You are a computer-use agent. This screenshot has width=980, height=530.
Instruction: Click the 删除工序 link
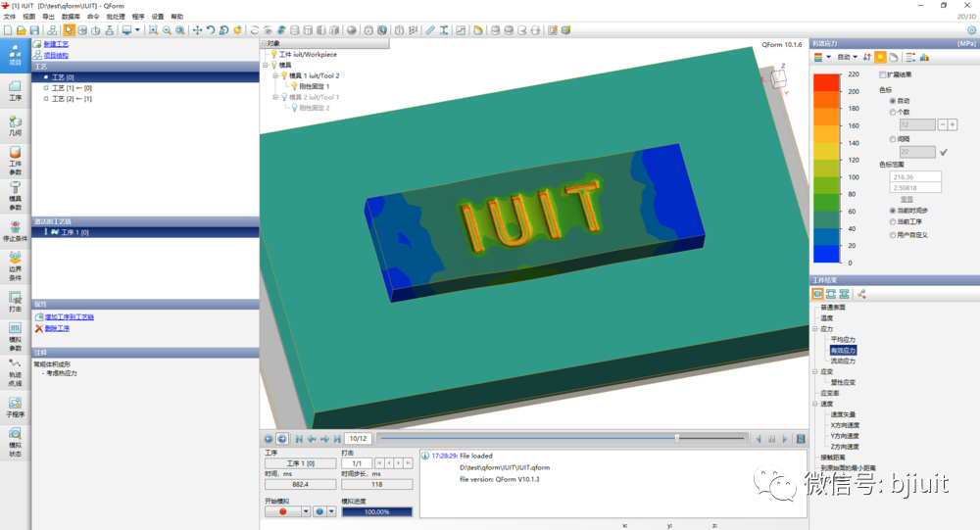click(x=57, y=328)
